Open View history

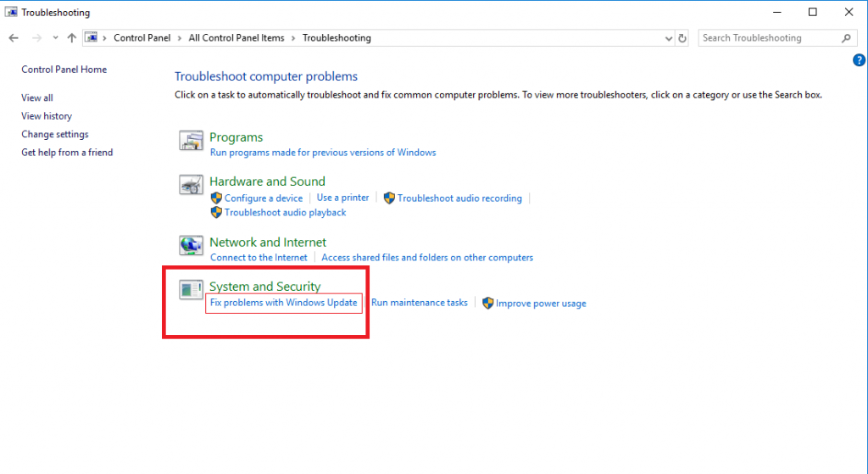(x=47, y=115)
